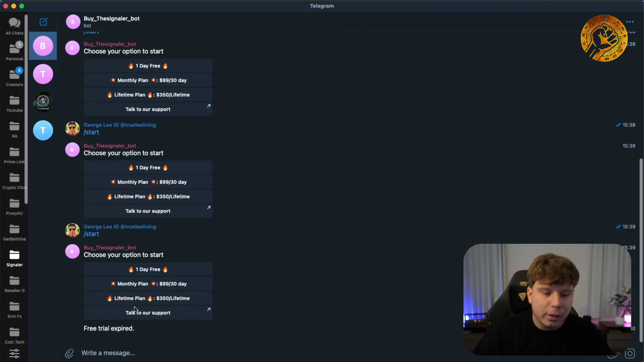This screenshot has width=644, height=362.
Task: Click the George Lee sender name at 15:39
Action: point(120,227)
